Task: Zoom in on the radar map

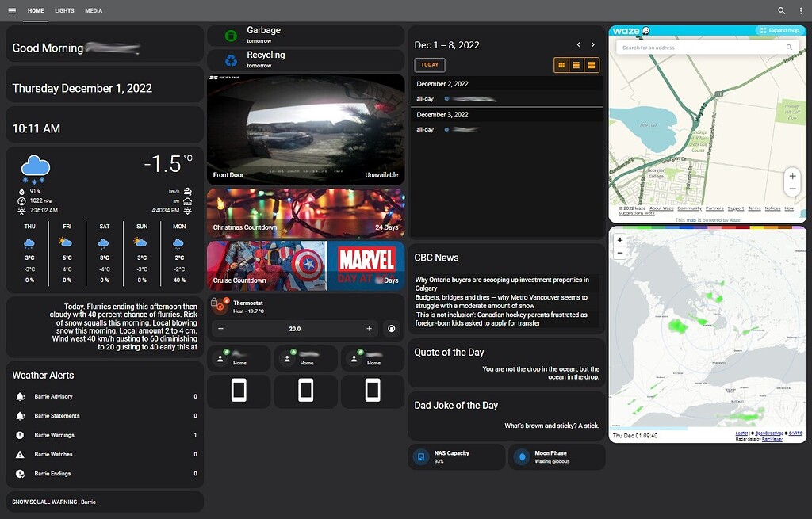Action: point(620,240)
